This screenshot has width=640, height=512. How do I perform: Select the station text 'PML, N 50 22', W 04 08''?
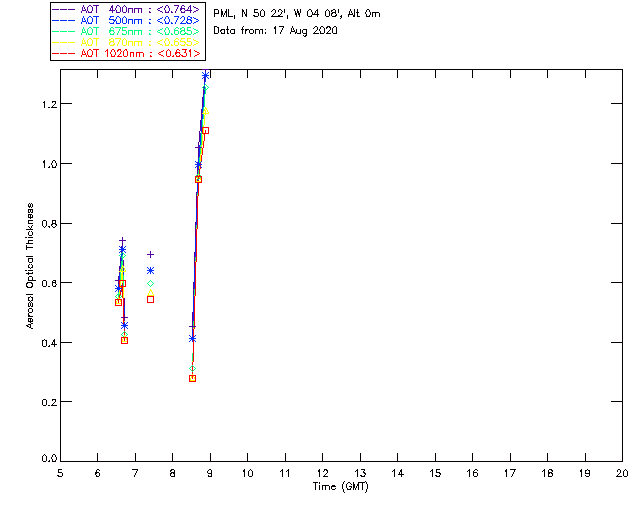point(278,13)
